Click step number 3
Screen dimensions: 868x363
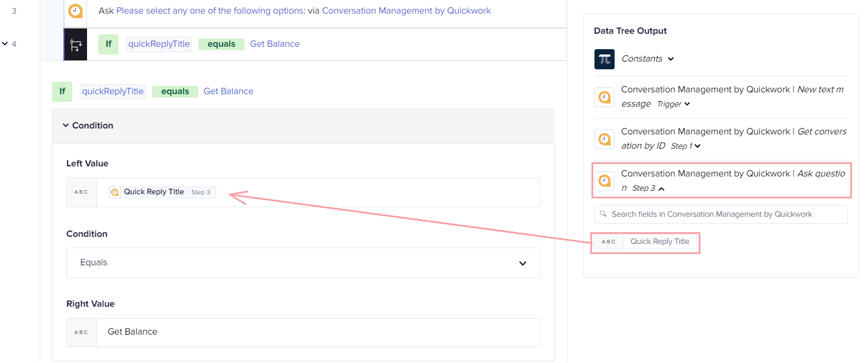coord(14,11)
